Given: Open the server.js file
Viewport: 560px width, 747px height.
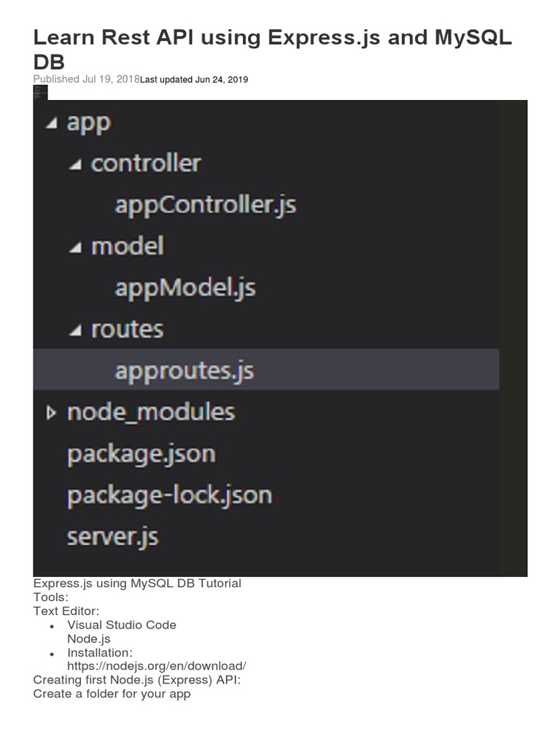Looking at the screenshot, I should coord(112,538).
